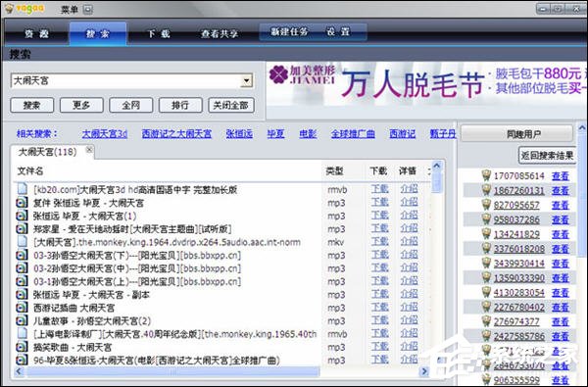Open related search 甄子丹
Screen dimensions: 588x387
tap(443, 134)
